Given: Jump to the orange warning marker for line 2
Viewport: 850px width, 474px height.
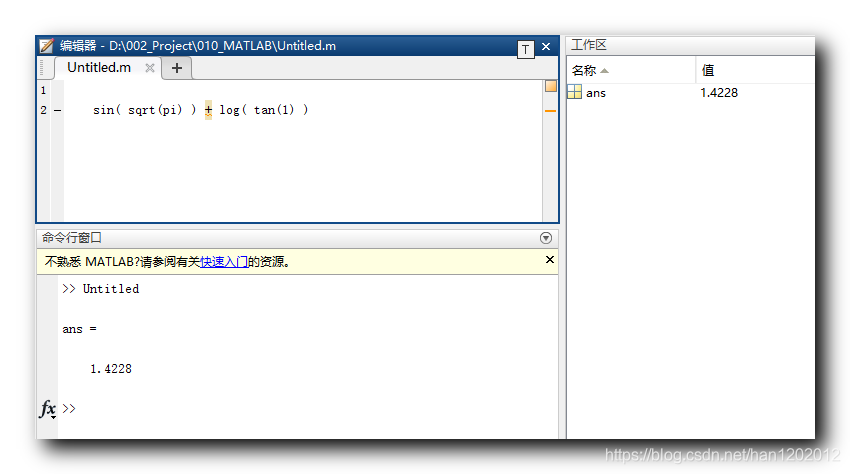Looking at the screenshot, I should pos(550,111).
